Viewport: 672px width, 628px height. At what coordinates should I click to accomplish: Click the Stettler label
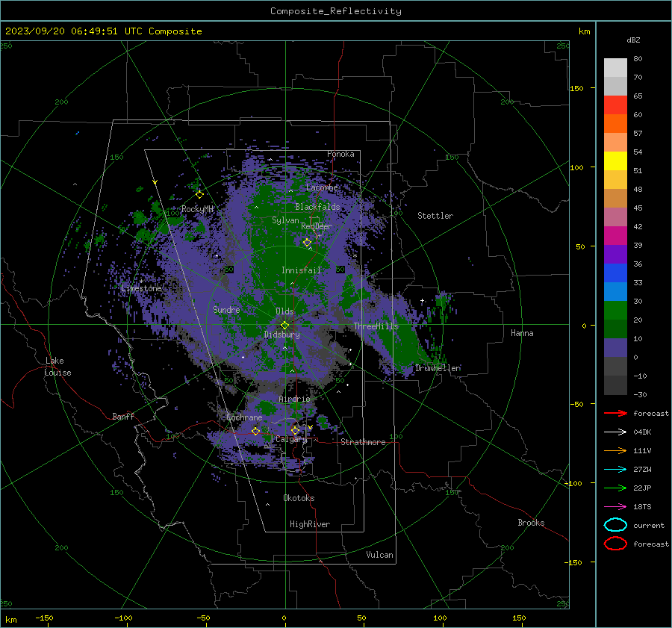pyautogui.click(x=435, y=216)
